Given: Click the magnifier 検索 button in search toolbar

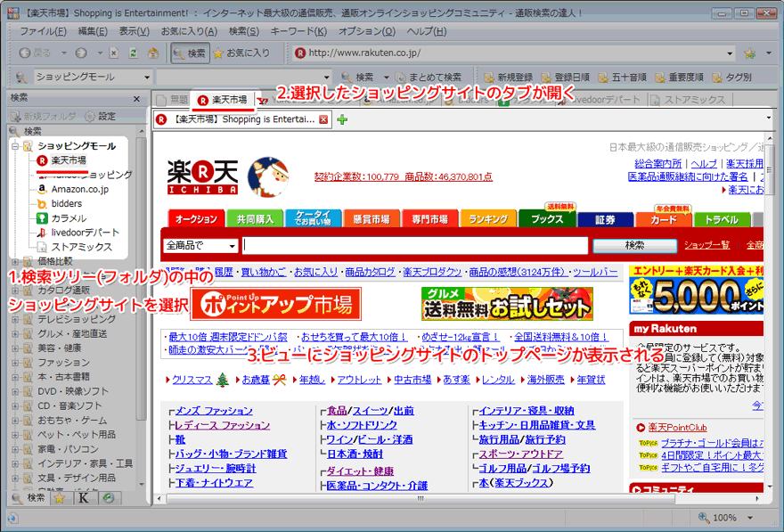Looking at the screenshot, I should pos(357,77).
